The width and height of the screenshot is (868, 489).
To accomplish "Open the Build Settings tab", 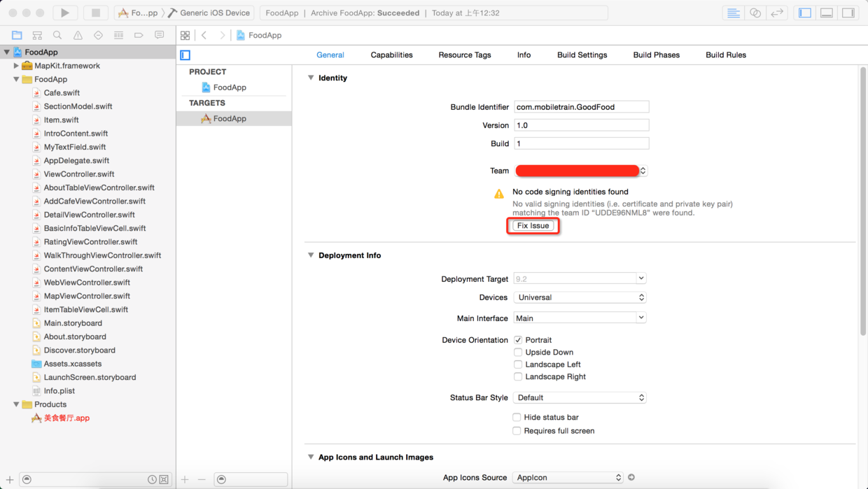I will click(x=582, y=55).
